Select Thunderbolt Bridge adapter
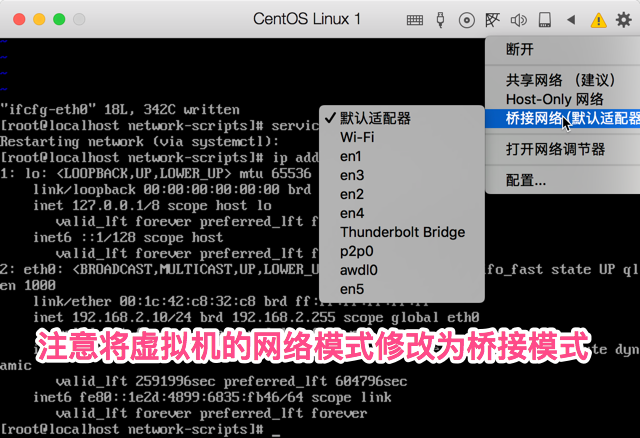This screenshot has width=640, height=438. tap(402, 232)
